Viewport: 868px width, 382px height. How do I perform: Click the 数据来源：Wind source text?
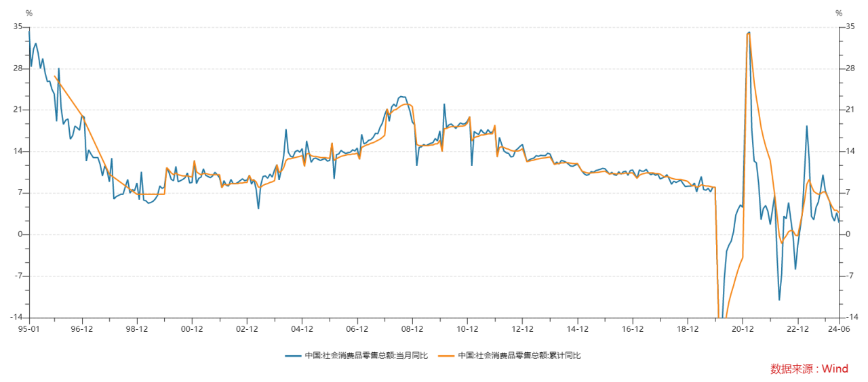tap(809, 368)
